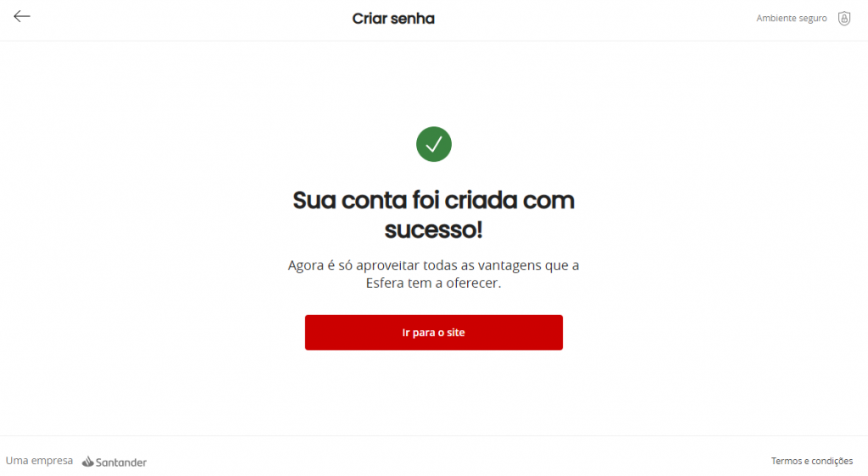Viewport: 868px width, 476px height.
Task: Click the word conta in the heading
Action: coord(374,200)
